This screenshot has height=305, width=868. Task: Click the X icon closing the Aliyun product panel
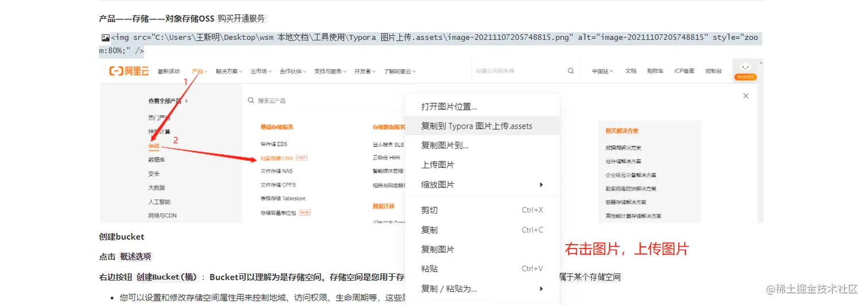746,96
